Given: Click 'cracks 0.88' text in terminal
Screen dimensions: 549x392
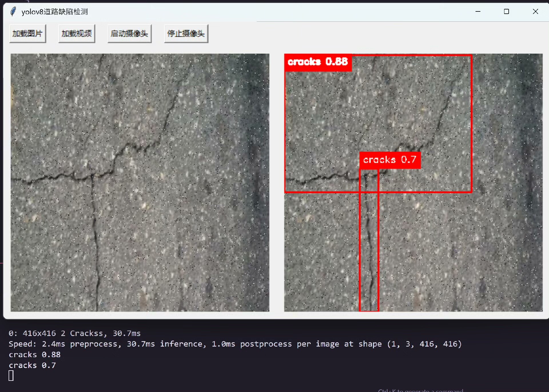Looking at the screenshot, I should click(x=35, y=355).
